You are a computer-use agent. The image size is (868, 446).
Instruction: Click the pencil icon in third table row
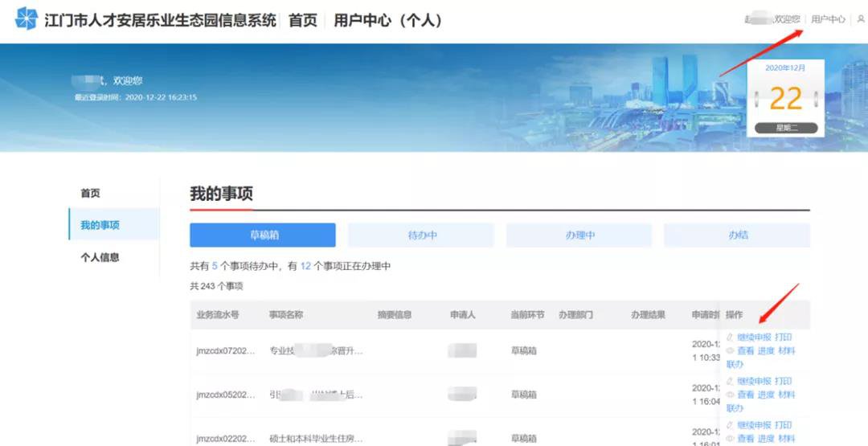coord(730,426)
